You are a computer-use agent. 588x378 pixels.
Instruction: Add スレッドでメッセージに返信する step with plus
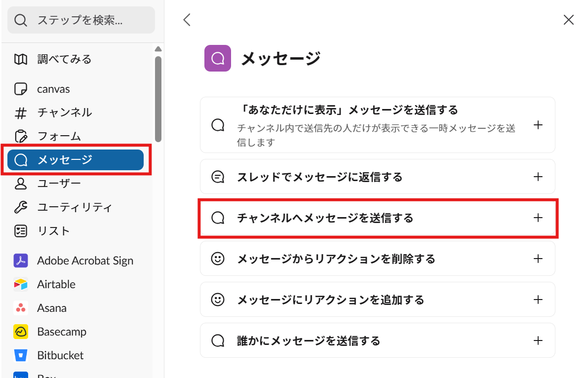coord(538,177)
